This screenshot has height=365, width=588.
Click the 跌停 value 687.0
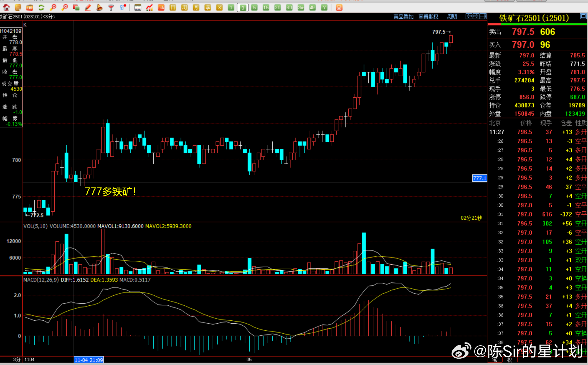[x=577, y=97]
